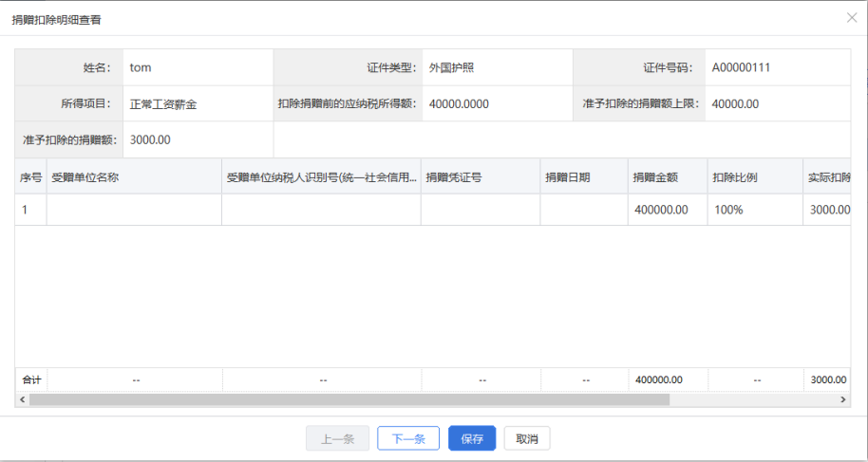
Task: Click the 准予扣除的捐赠额上限 label
Action: point(641,103)
